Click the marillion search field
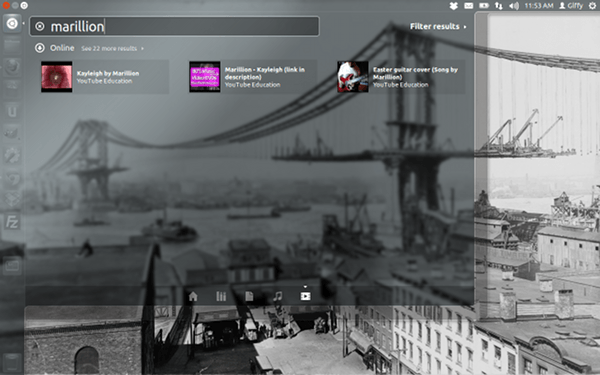Viewport: 600px width, 375px height. click(x=174, y=26)
